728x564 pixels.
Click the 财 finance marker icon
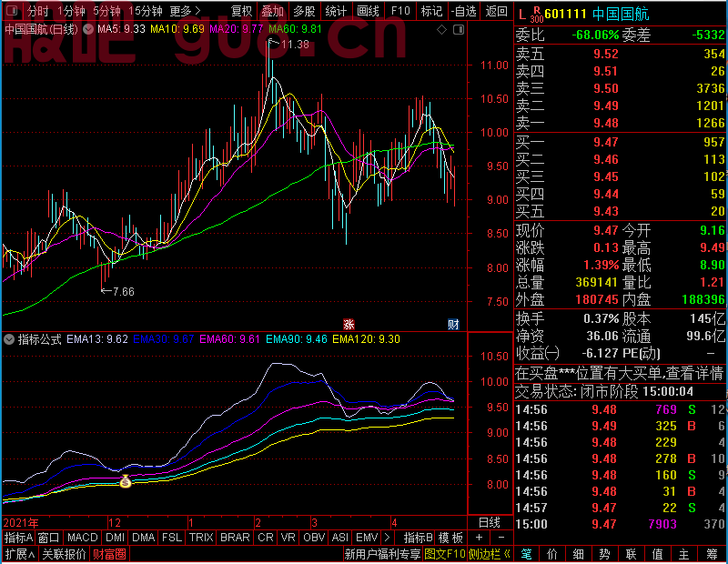pyautogui.click(x=453, y=324)
